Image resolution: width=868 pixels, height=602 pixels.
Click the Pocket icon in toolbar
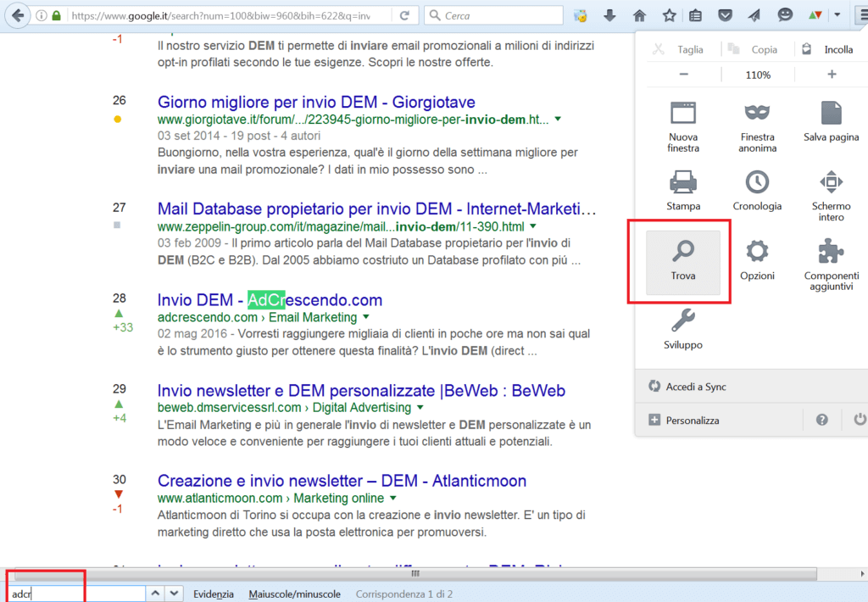tap(725, 15)
